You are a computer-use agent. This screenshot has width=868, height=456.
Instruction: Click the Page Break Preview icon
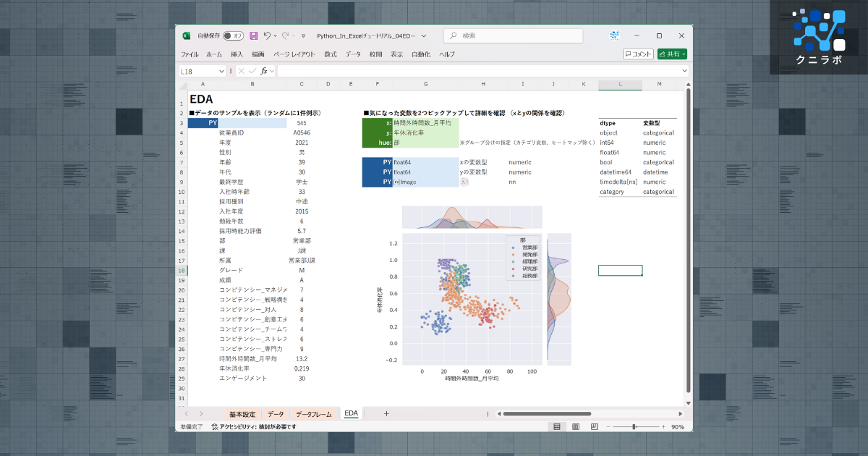click(593, 426)
